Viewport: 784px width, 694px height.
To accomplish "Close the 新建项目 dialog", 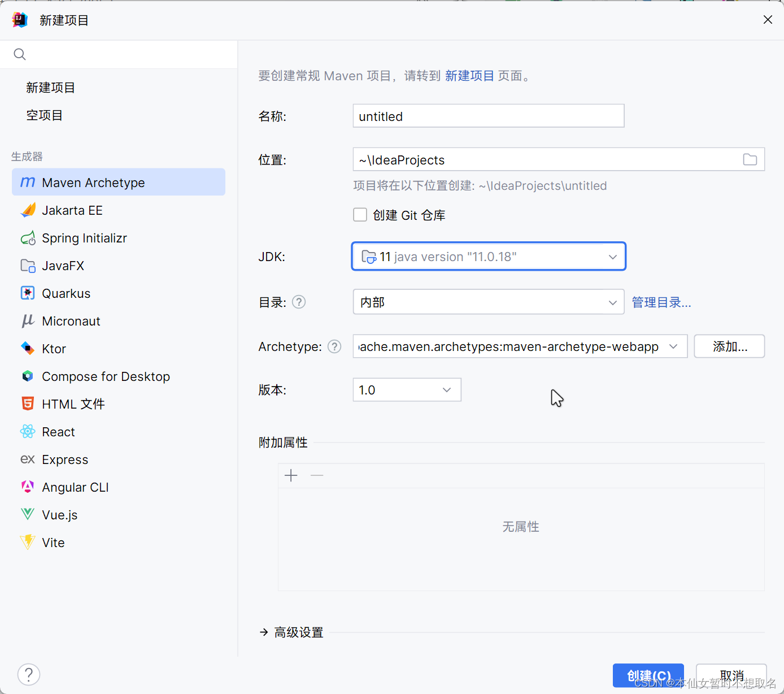I will click(768, 20).
